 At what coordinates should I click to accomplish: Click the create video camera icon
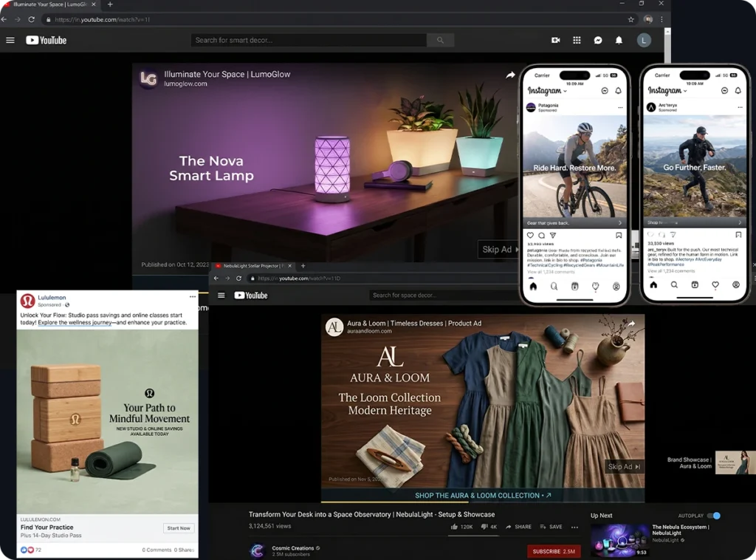555,40
